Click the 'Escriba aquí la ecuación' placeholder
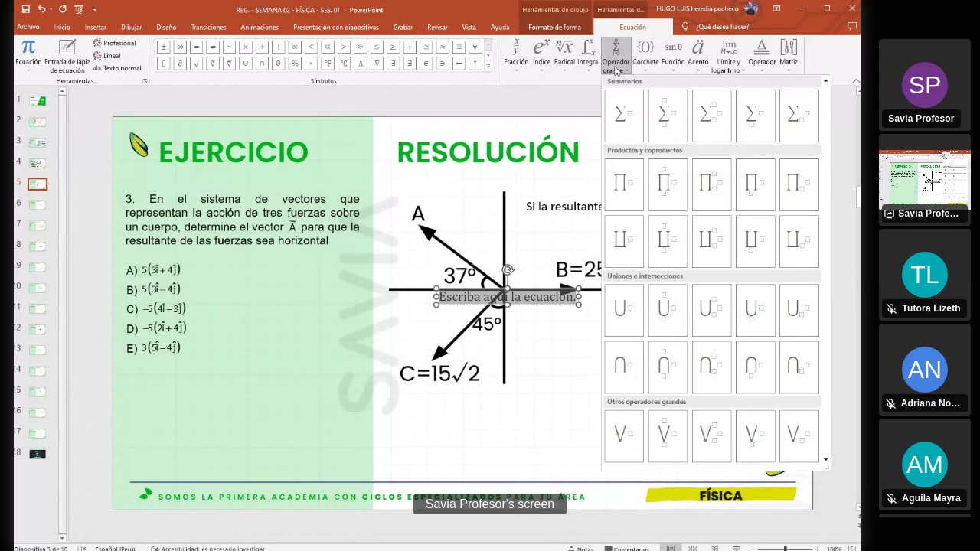 tap(507, 297)
